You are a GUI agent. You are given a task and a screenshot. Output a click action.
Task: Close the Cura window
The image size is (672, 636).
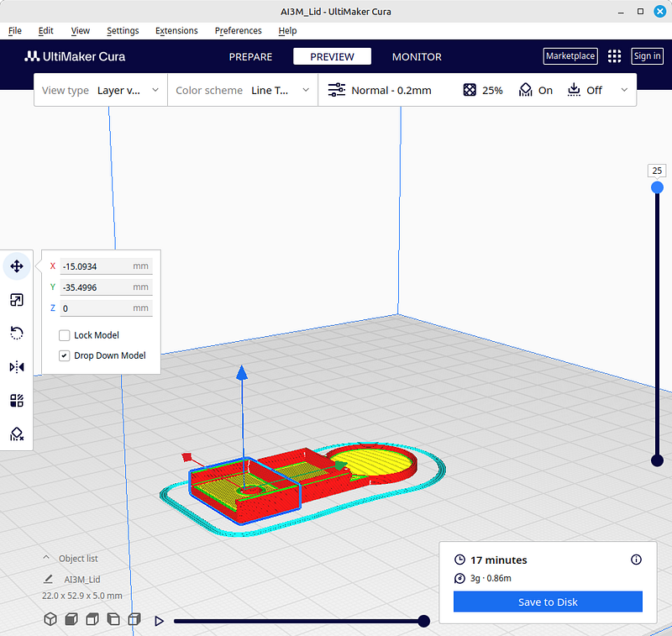(660, 12)
